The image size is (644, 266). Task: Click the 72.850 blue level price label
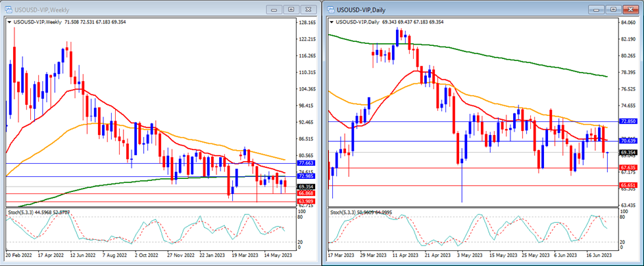point(628,122)
